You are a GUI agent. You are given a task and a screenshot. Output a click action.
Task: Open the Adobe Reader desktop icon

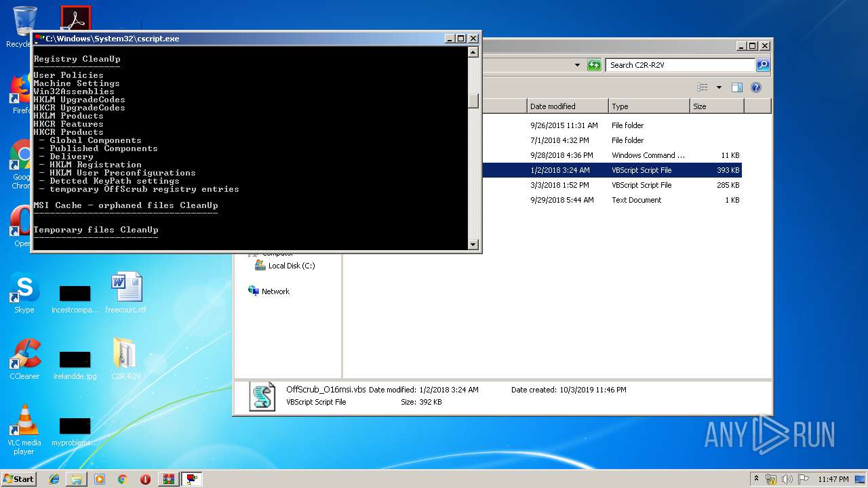75,18
